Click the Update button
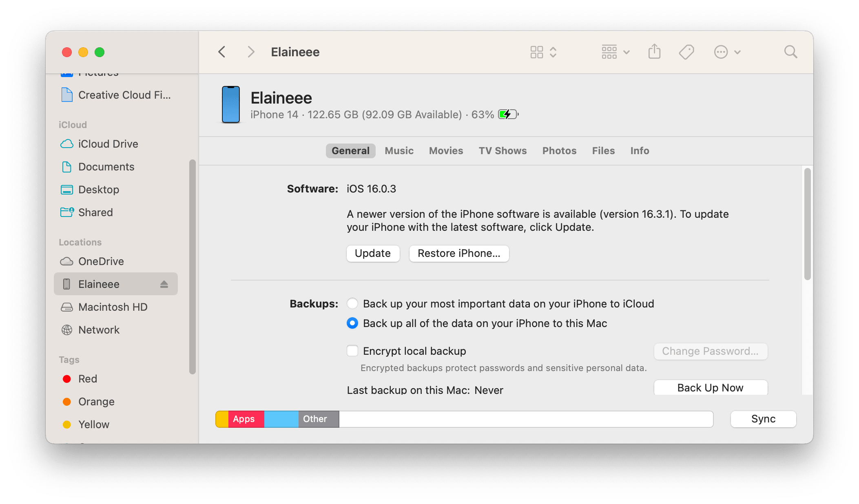The width and height of the screenshot is (859, 504). [x=372, y=253]
